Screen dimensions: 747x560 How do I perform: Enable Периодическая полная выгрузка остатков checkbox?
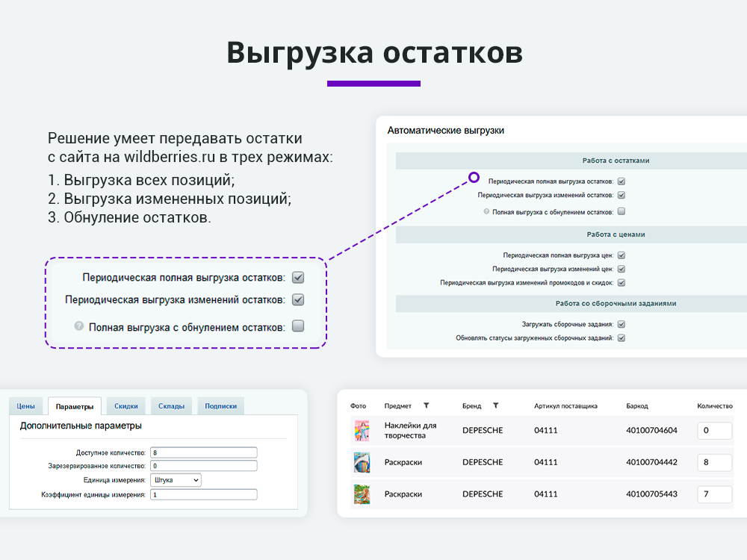620,181
